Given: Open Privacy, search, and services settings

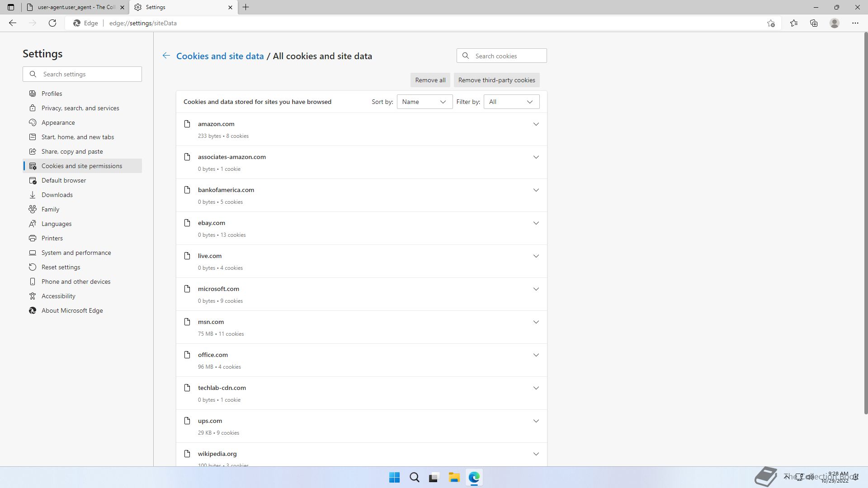Looking at the screenshot, I should coord(80,108).
